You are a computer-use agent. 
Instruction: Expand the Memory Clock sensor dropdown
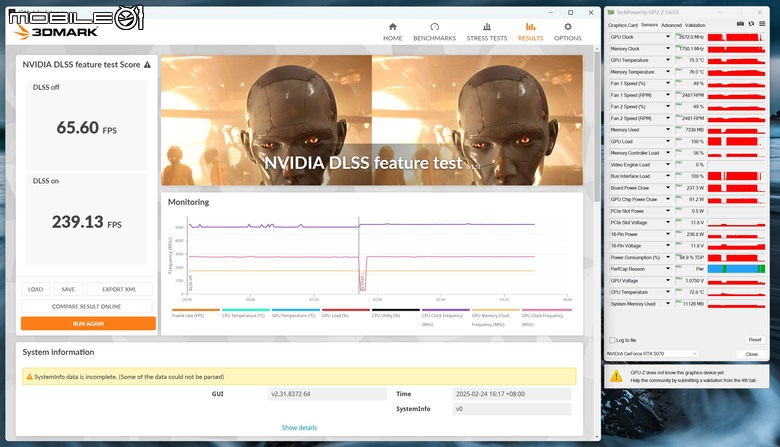pos(668,49)
